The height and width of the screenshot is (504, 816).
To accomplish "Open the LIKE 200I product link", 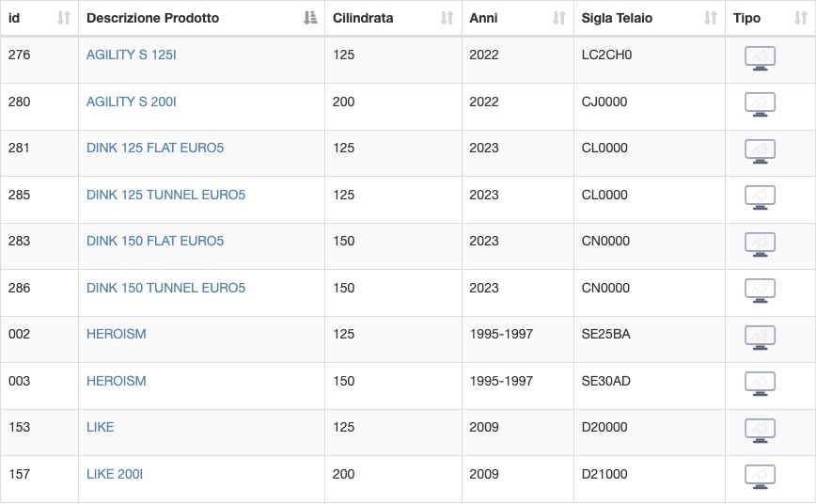I will click(x=115, y=474).
